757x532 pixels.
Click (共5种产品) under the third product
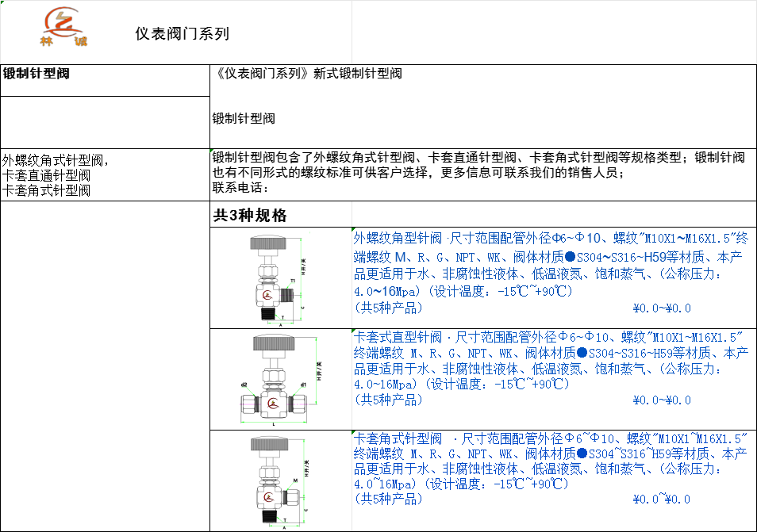coord(389,499)
